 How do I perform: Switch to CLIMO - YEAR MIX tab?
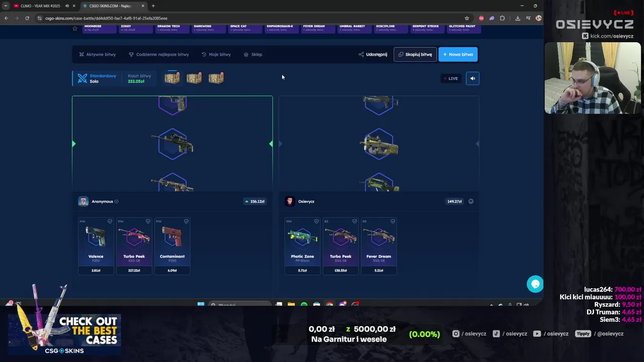[40, 6]
